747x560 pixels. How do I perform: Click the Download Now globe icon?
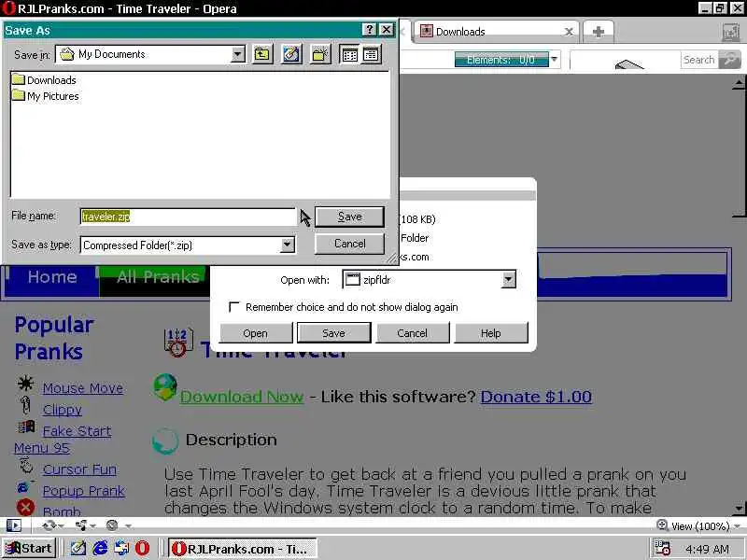165,386
